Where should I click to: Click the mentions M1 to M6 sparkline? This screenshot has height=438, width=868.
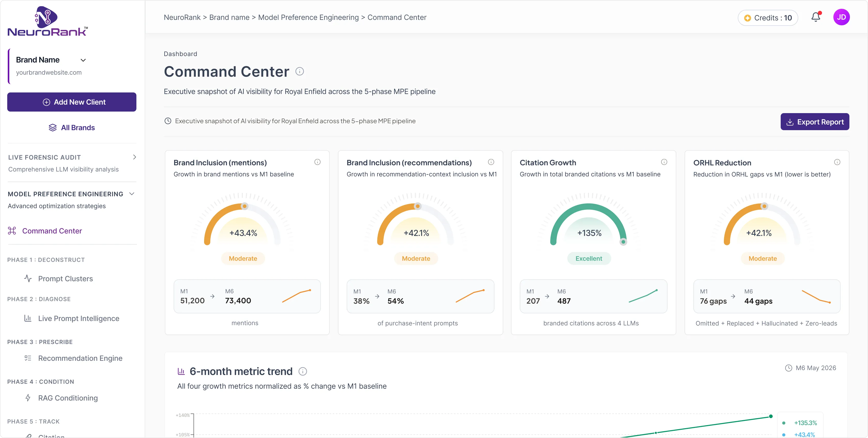(x=297, y=296)
